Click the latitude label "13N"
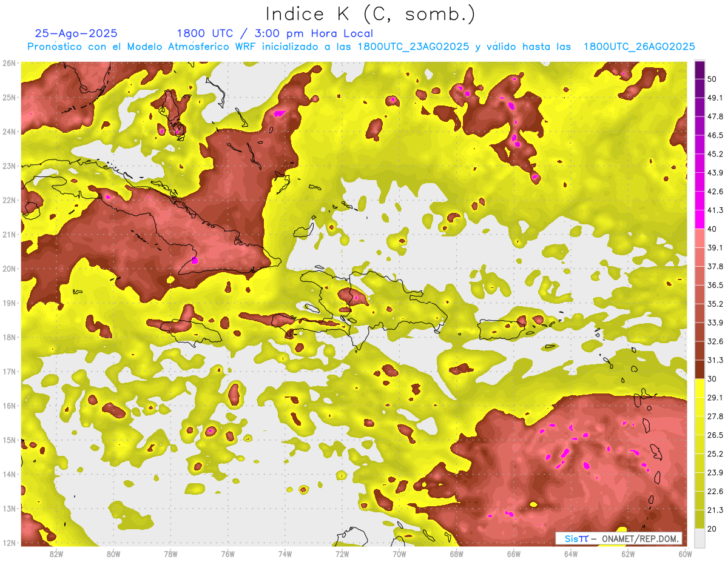Screen dimensions: 728x562 click(x=9, y=509)
